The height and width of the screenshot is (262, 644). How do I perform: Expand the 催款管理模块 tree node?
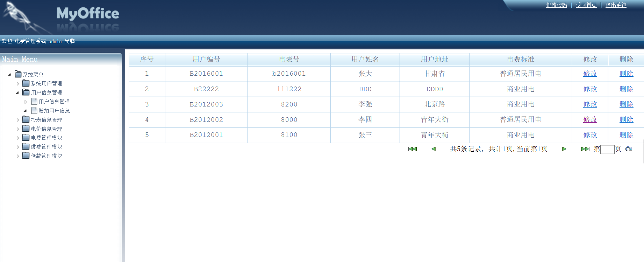coord(18,156)
